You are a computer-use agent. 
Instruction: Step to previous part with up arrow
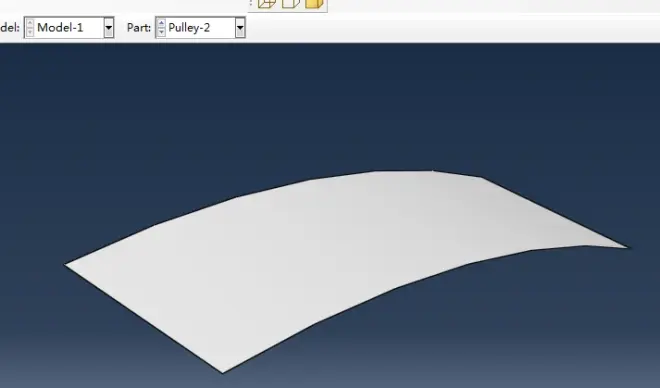pos(161,23)
